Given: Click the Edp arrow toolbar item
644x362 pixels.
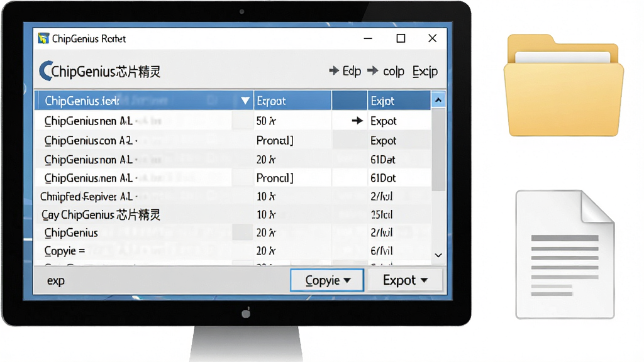Looking at the screenshot, I should click(345, 71).
